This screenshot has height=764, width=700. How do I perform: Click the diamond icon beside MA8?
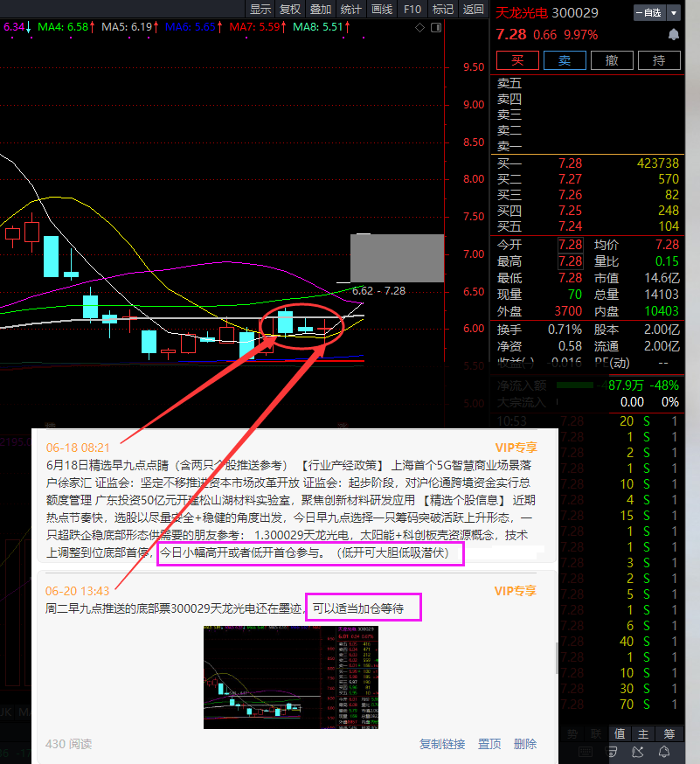point(419,28)
